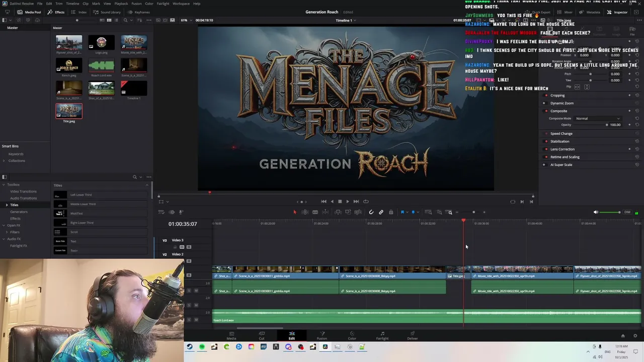Open the Cut page icon
644x362 pixels.
[x=262, y=335]
